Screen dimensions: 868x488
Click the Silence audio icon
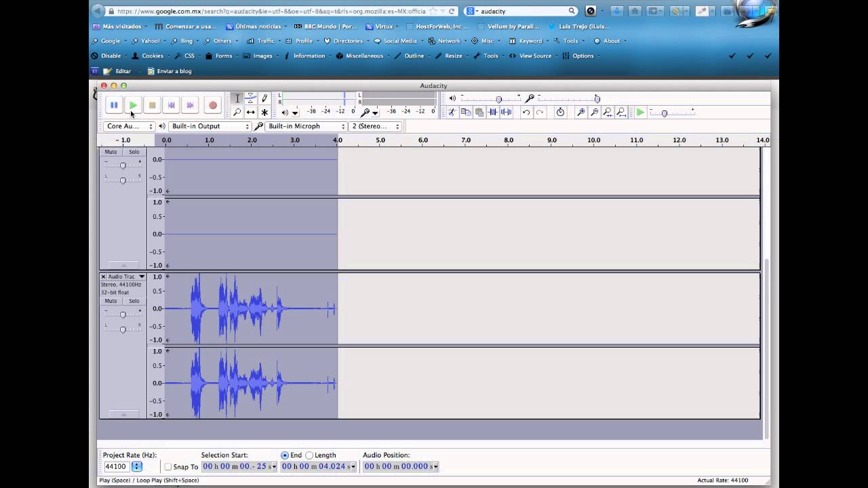(x=506, y=112)
